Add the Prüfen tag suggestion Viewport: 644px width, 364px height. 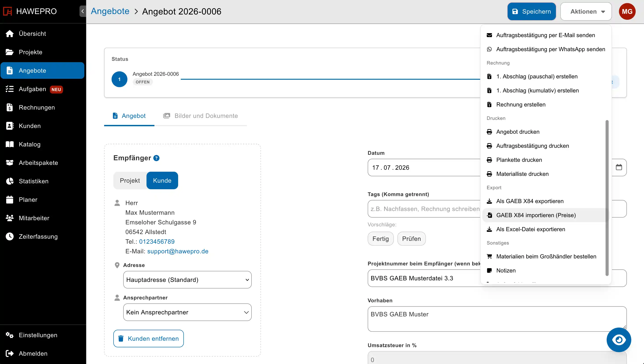point(411,239)
